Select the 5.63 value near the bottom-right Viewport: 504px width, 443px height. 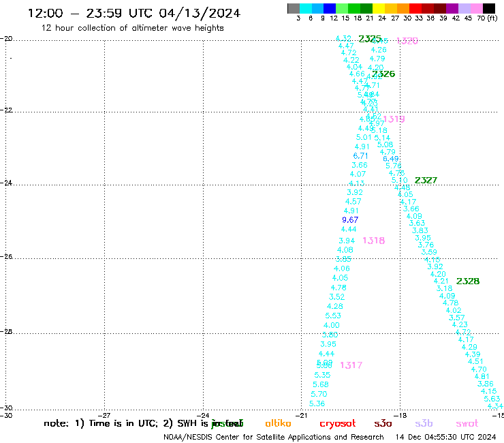coord(492,399)
